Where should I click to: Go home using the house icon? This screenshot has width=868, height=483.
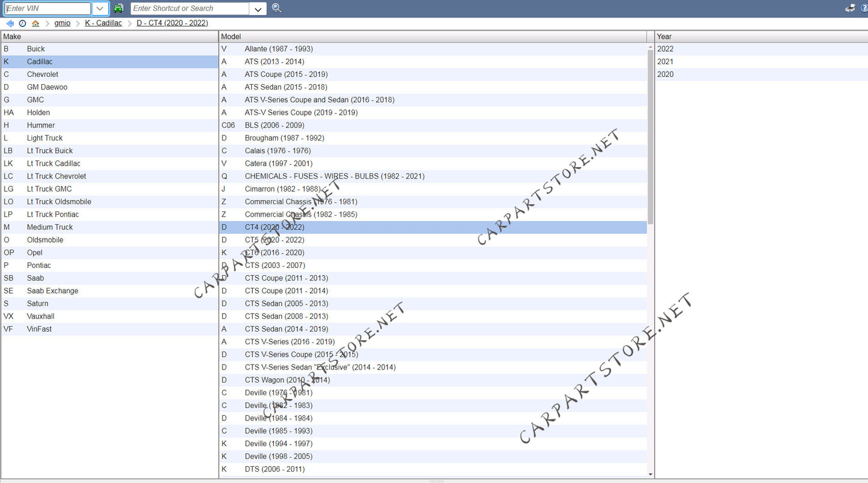pyautogui.click(x=35, y=23)
